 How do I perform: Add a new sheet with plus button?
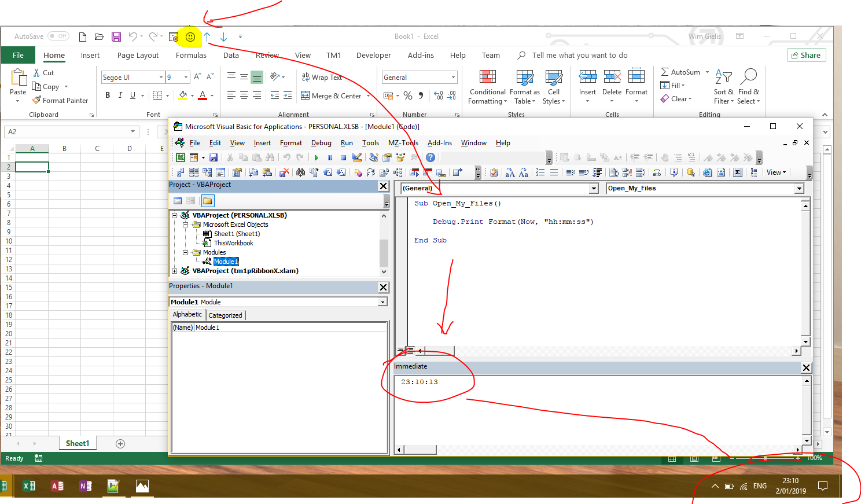pyautogui.click(x=120, y=444)
